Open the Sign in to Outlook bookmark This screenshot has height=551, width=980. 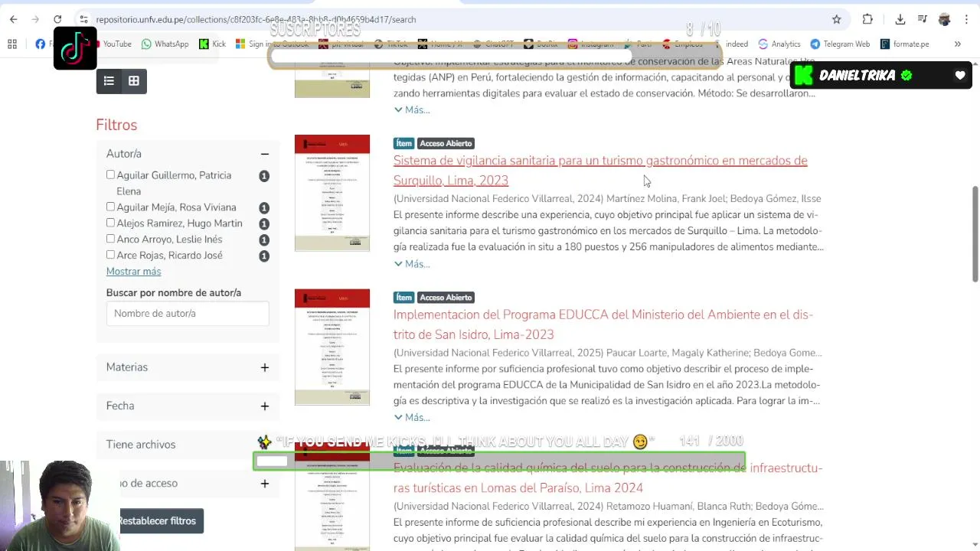(x=273, y=44)
